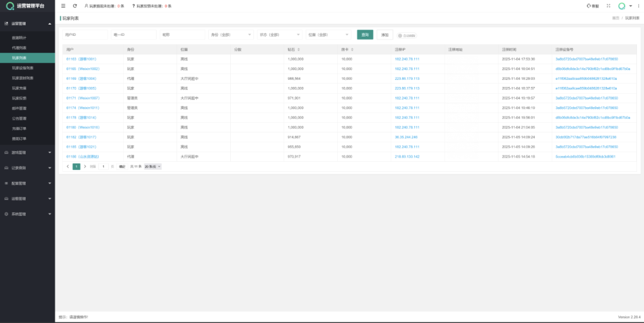Go to next page arrow in pagination

[x=85, y=166]
